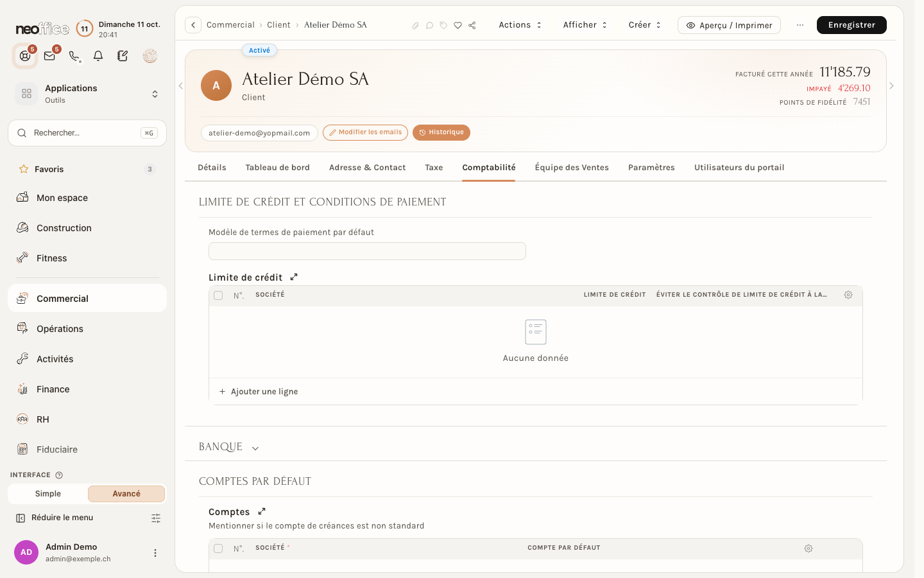
Task: Open the mail inbox icon
Action: 49,56
